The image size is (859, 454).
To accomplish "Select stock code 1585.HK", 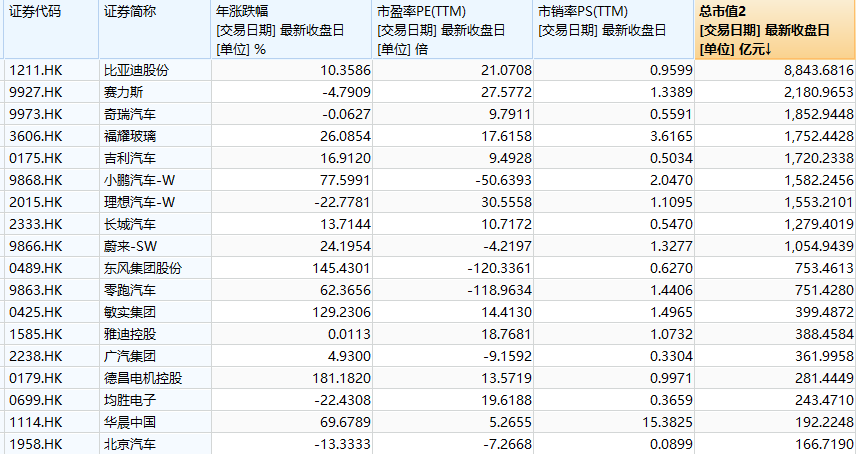I will point(36,334).
